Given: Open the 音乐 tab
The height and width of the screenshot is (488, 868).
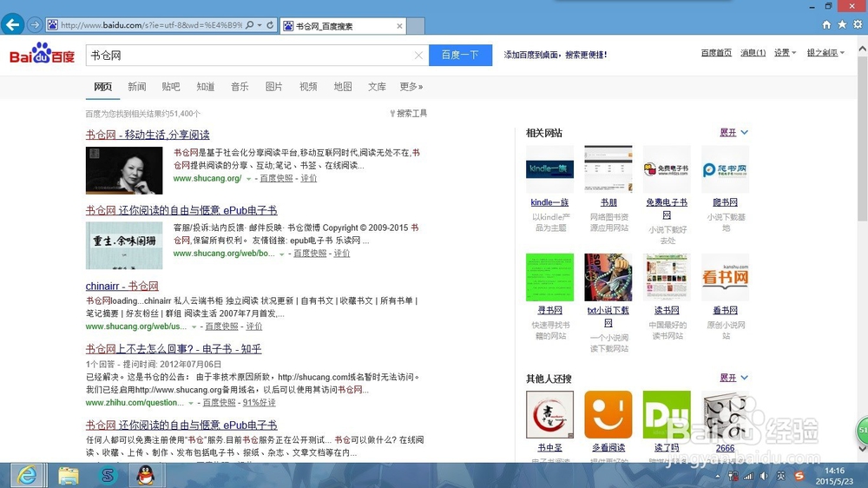Looking at the screenshot, I should pyautogui.click(x=240, y=87).
